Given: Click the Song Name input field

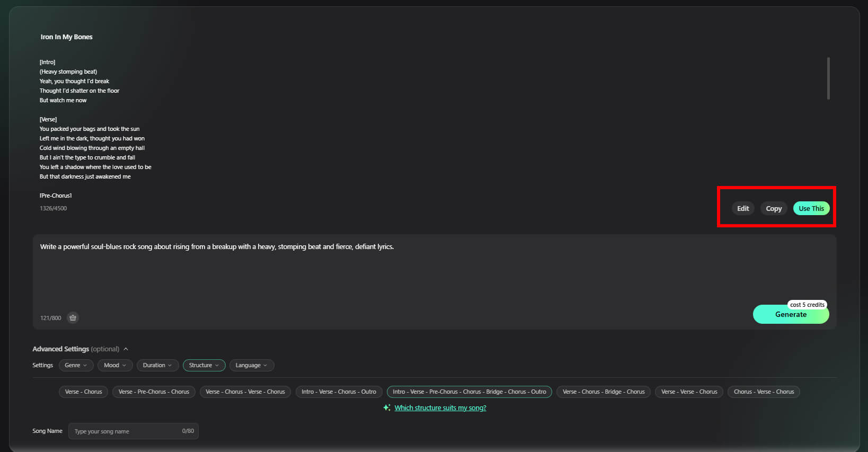Looking at the screenshot, I should (x=134, y=431).
